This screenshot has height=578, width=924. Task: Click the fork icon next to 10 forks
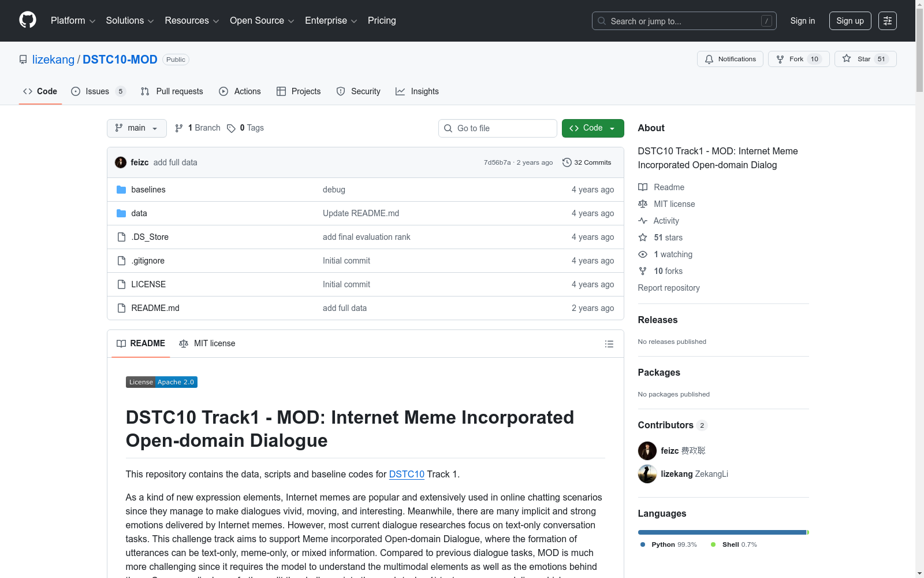[x=643, y=271]
